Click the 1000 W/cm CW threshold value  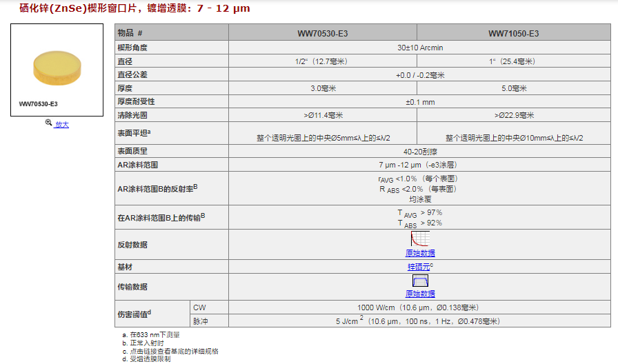(418, 307)
